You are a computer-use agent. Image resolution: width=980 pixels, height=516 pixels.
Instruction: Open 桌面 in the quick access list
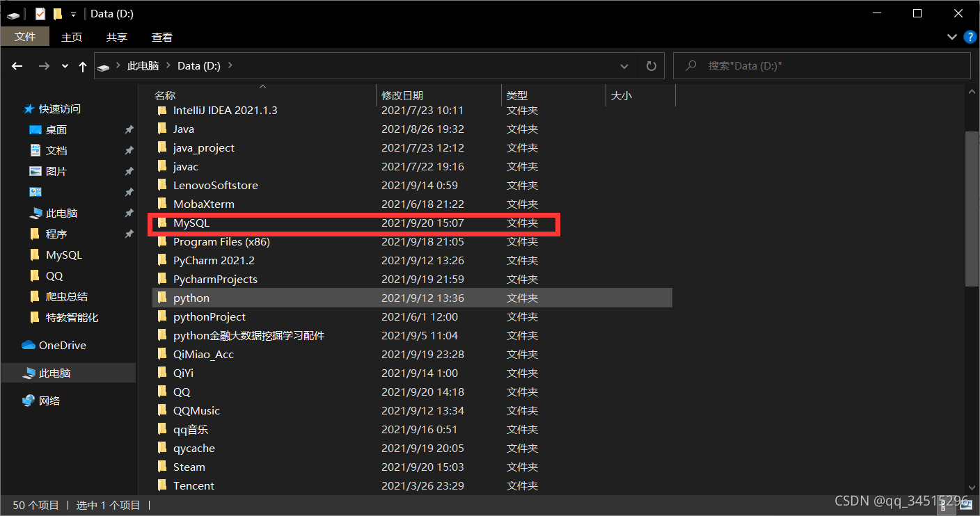[56, 130]
